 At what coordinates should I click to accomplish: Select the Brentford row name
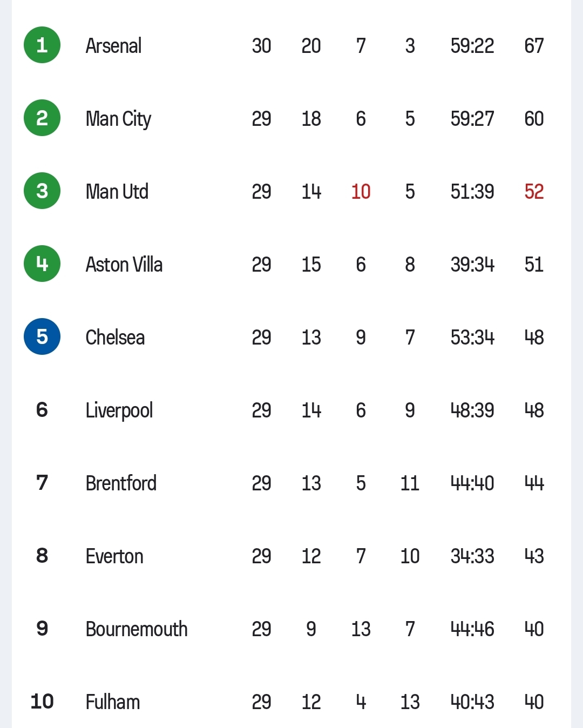point(121,483)
